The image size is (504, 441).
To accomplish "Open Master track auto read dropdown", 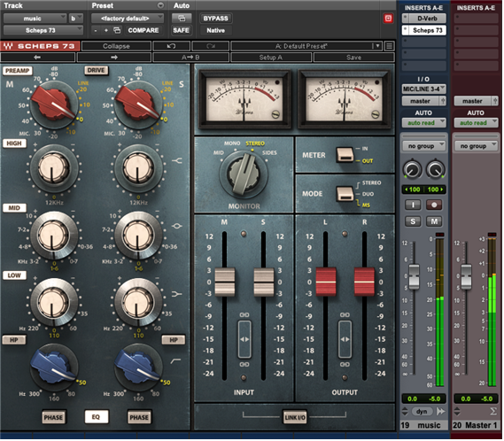I will (476, 123).
